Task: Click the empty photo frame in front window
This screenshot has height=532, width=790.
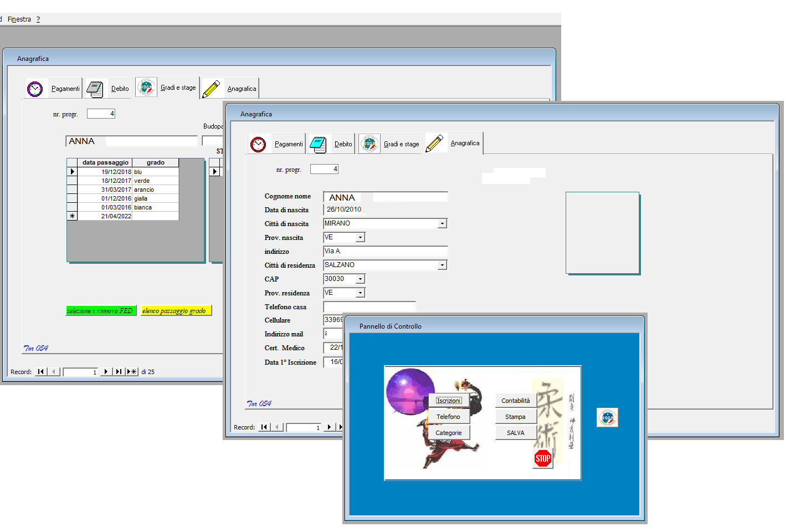Action: click(x=603, y=233)
